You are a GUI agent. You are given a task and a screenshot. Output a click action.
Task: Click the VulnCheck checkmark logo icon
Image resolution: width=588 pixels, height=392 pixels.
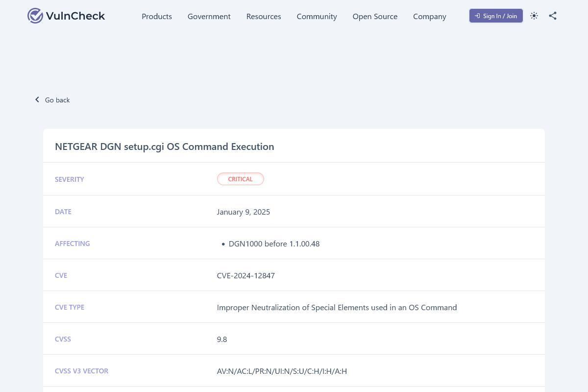[35, 16]
